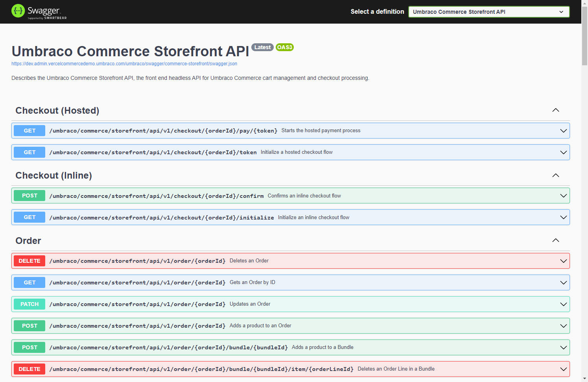
Task: Collapse the Checkout (Hosted) section chevron
Action: [x=556, y=110]
